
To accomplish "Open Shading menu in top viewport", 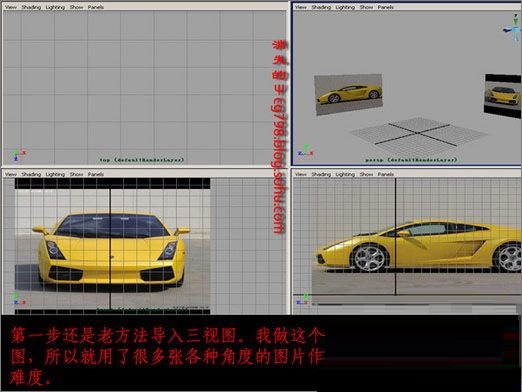I will (31, 7).
